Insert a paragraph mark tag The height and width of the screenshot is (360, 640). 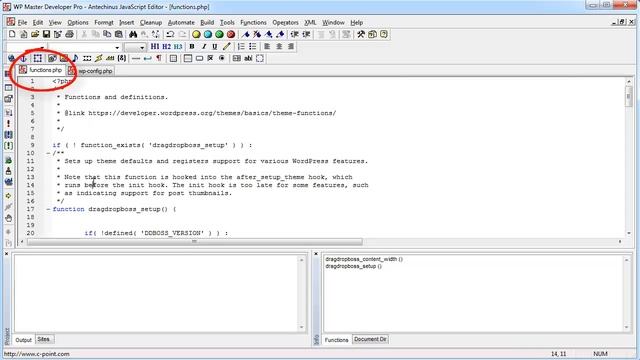tap(159, 58)
